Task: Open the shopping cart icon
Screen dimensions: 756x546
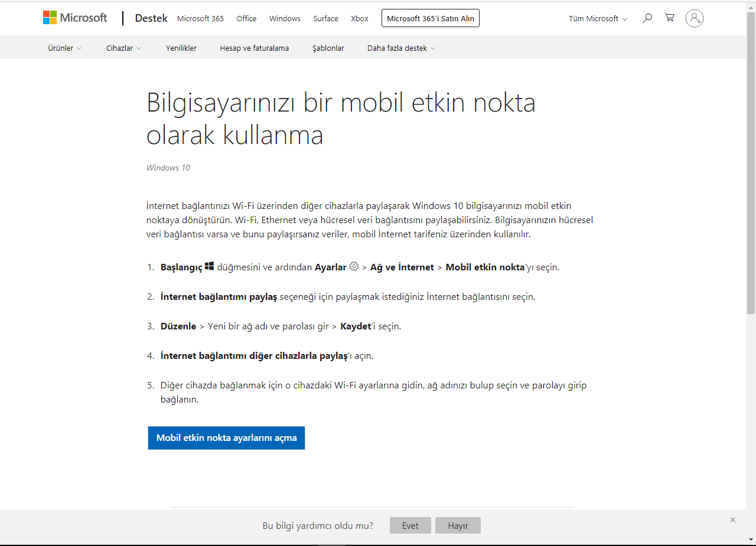Action: (x=670, y=18)
